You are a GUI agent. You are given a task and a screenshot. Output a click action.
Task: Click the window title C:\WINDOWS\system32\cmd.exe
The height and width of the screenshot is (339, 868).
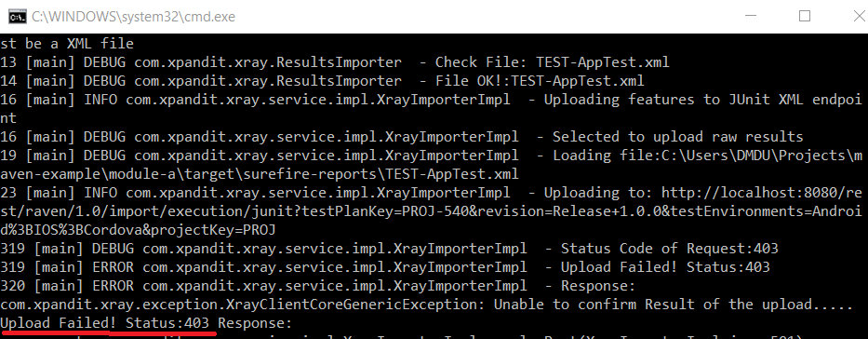[133, 17]
